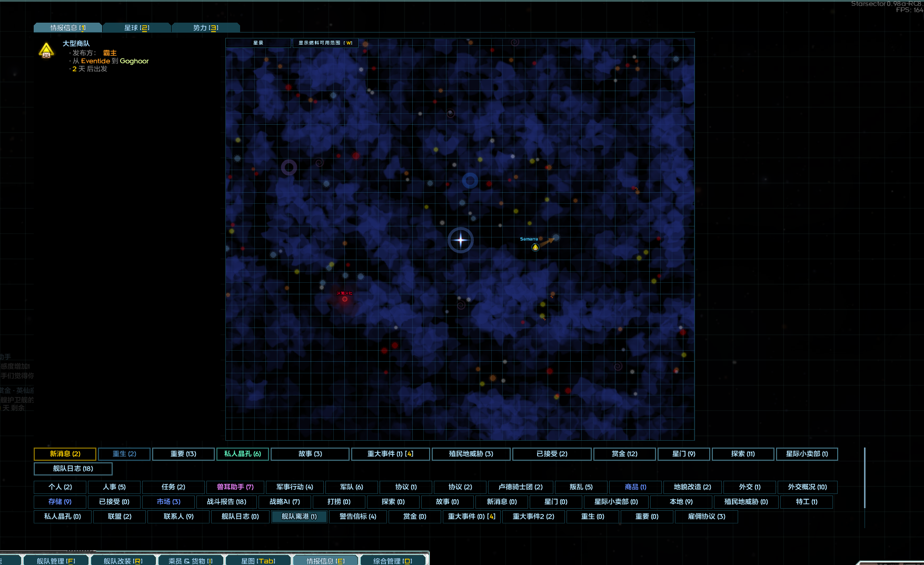Toggle the 已接受 (2) filter tag
Viewport: 924px width, 565px height.
pyautogui.click(x=552, y=454)
